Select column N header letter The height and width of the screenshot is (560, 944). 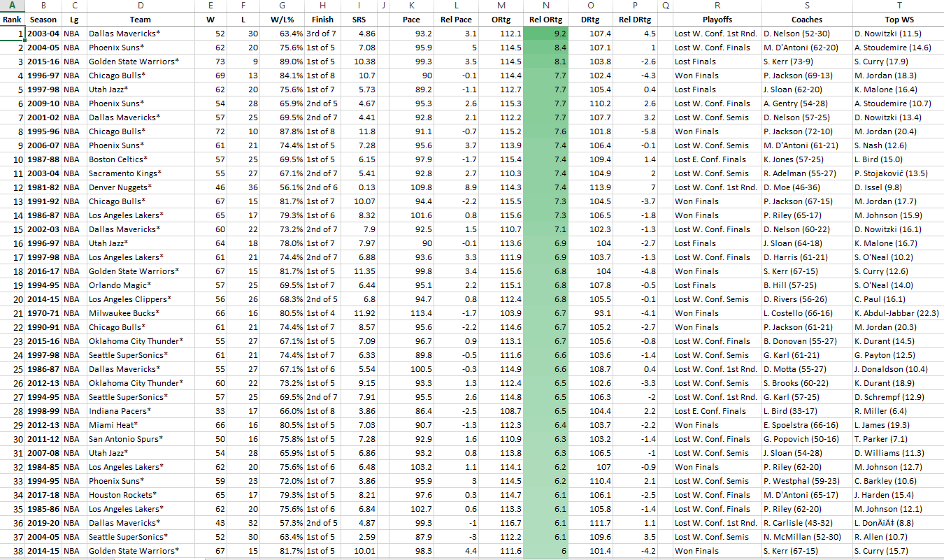point(545,6)
